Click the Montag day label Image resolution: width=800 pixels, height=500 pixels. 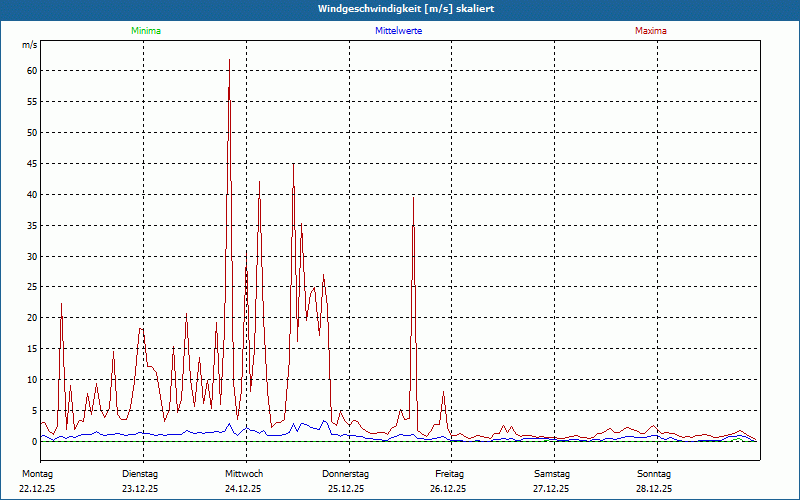pos(36,473)
